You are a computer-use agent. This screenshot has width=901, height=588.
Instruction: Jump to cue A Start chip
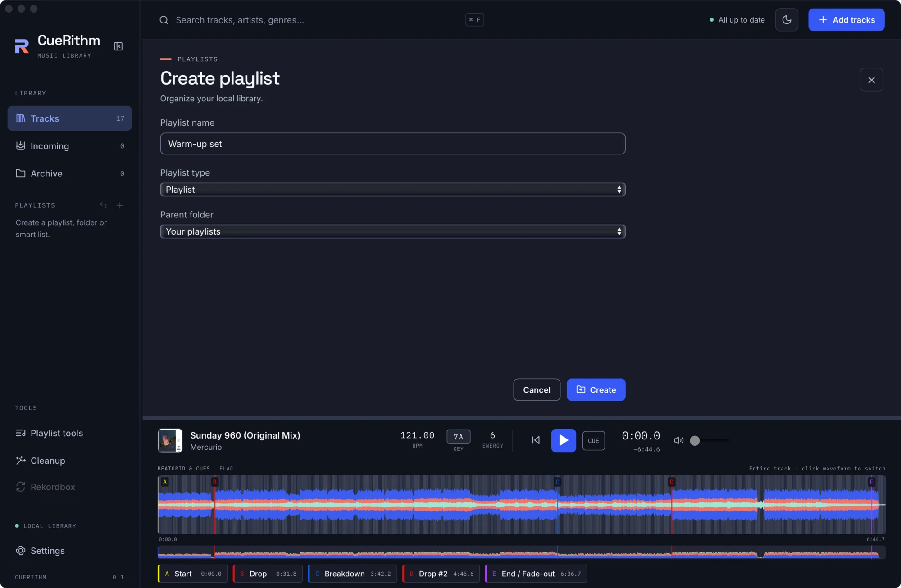[x=193, y=574]
